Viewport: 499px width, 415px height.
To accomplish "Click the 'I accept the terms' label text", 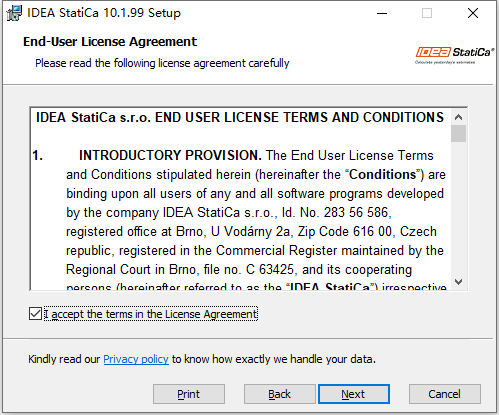I will coord(151,314).
